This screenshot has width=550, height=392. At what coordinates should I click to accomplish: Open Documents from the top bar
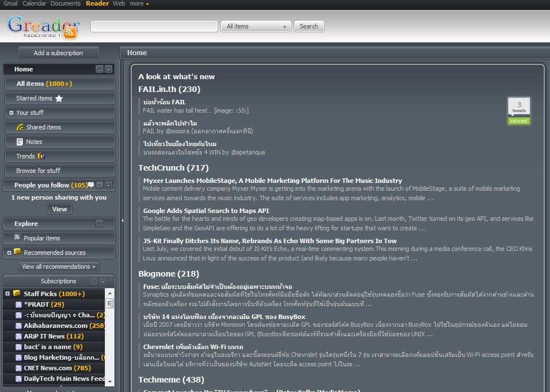66,3
